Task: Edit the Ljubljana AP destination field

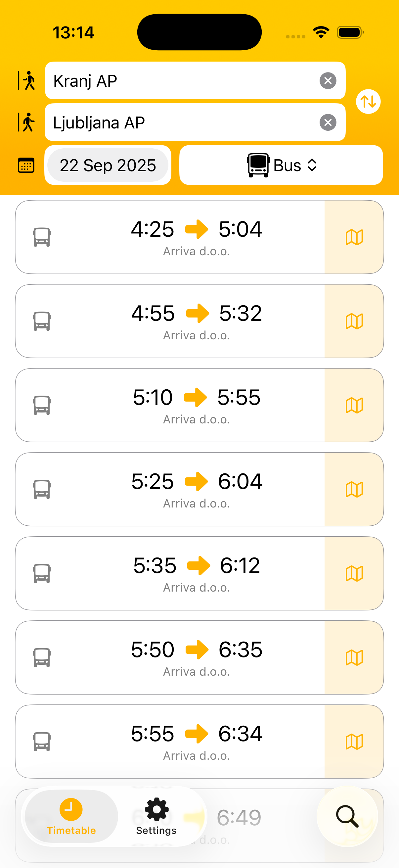Action: click(182, 122)
